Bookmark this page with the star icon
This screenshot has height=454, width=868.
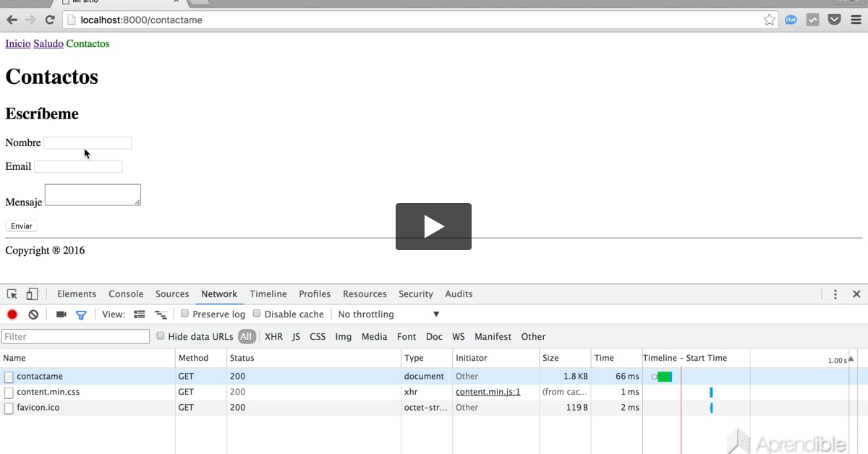769,20
